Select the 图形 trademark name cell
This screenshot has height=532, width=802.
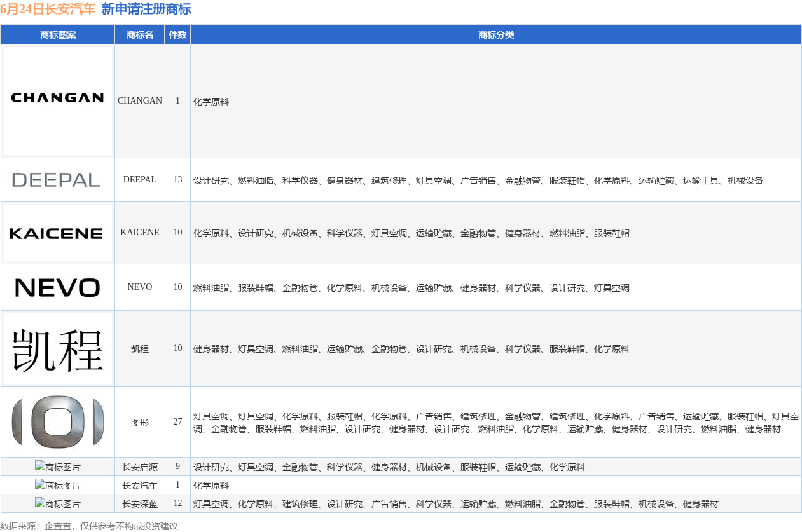[140, 422]
